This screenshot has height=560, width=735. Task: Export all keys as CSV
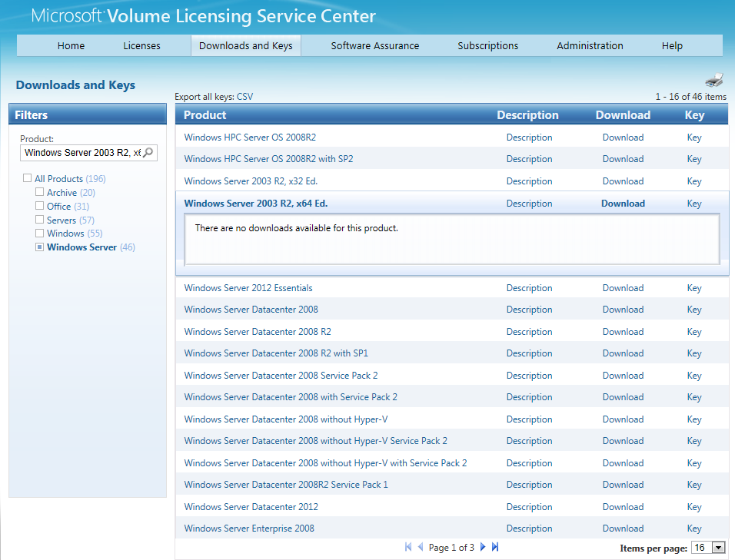244,97
